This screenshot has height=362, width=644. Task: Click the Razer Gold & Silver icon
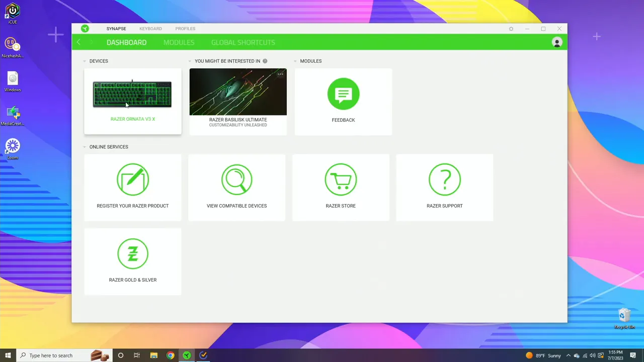132,253
